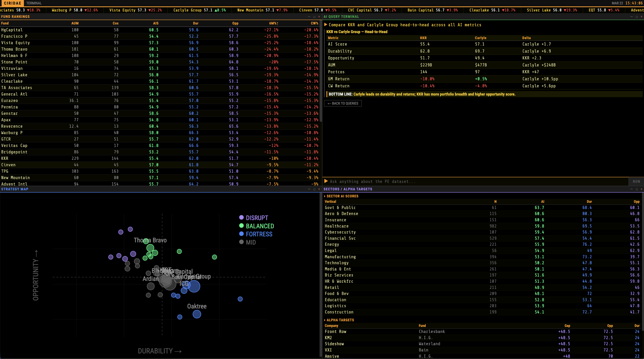Minimize the AI Query Terminal panel
The height and width of the screenshot is (359, 644).
click(x=631, y=17)
